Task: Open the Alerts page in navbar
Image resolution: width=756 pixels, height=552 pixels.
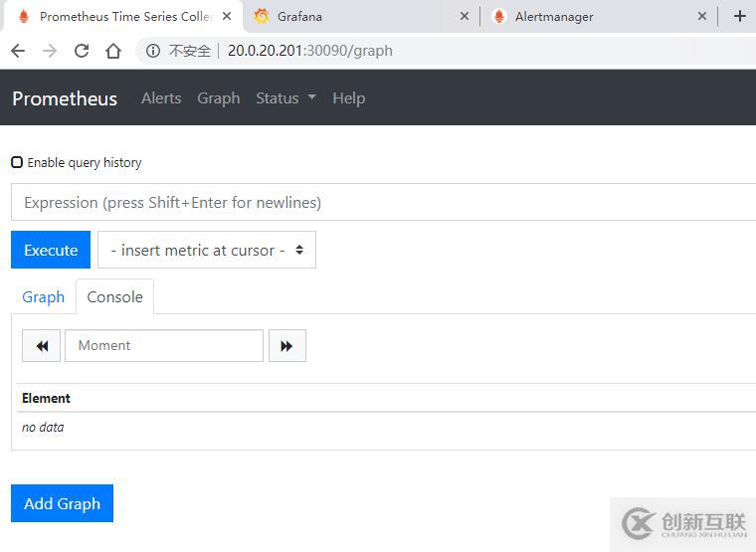Action: [161, 97]
